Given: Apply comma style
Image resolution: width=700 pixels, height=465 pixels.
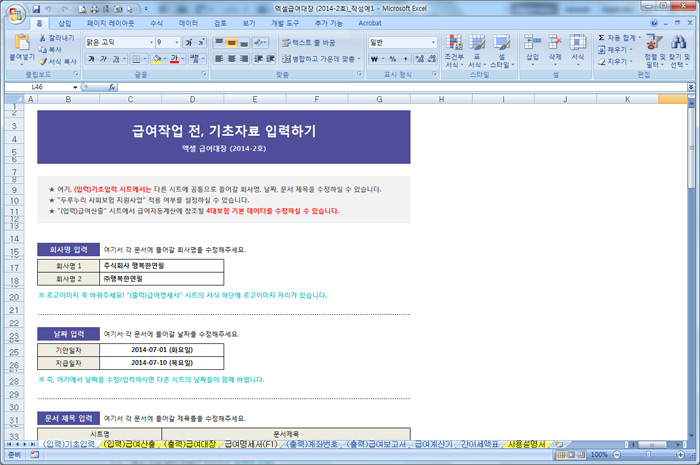Looking at the screenshot, I should [x=405, y=59].
